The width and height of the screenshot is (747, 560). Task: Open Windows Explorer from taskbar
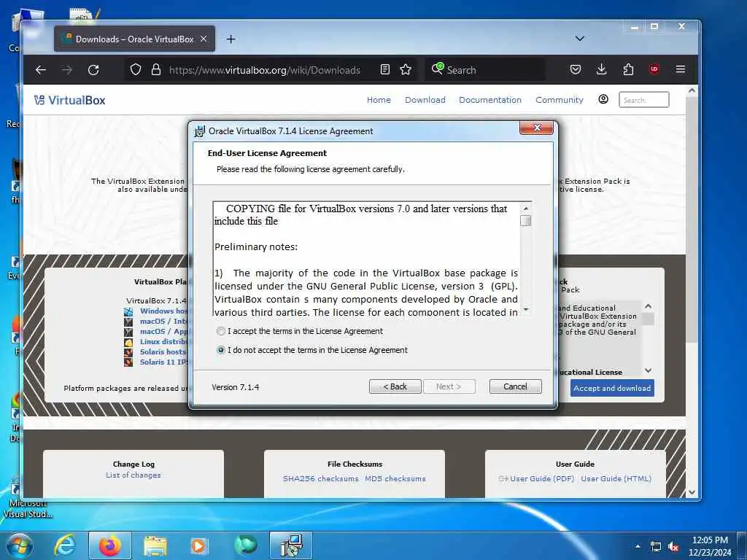[x=155, y=545]
